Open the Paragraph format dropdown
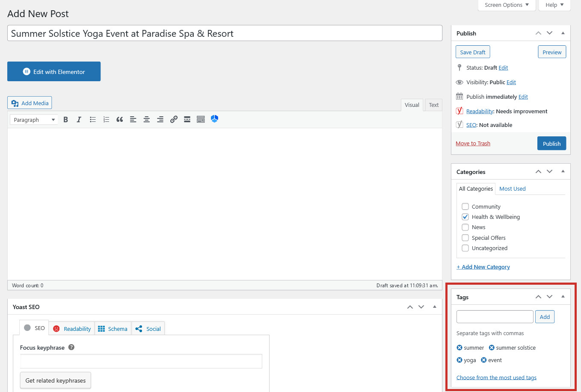Viewport: 581px width, 392px height. click(34, 120)
